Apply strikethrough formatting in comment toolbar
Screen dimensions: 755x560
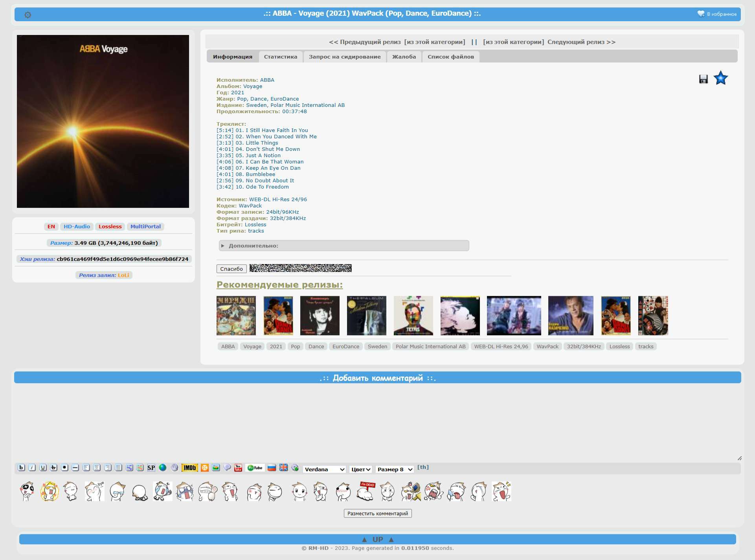pyautogui.click(x=54, y=468)
